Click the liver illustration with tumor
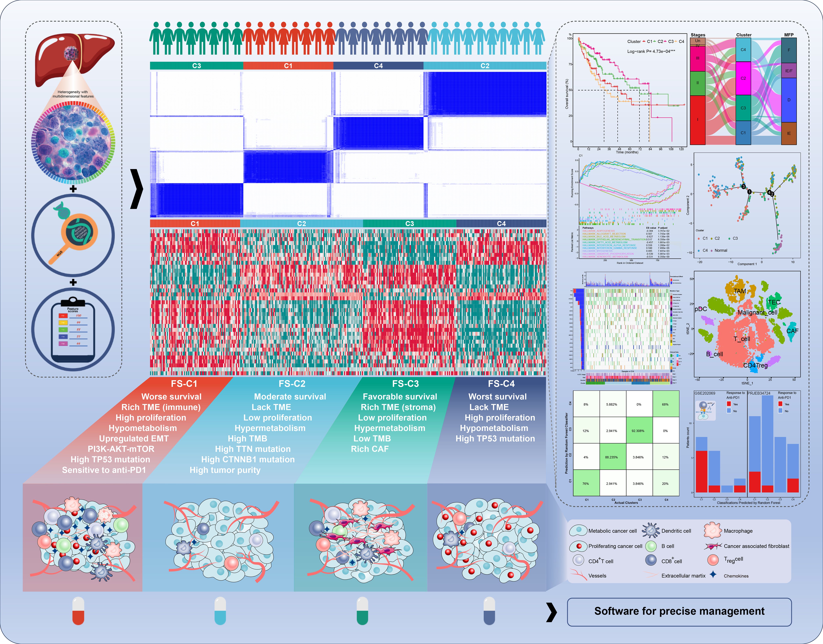This screenshot has height=644, width=823. click(74, 60)
